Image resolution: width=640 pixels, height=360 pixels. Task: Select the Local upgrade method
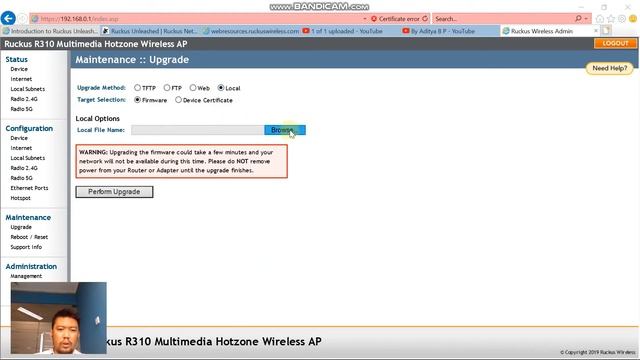[221, 88]
